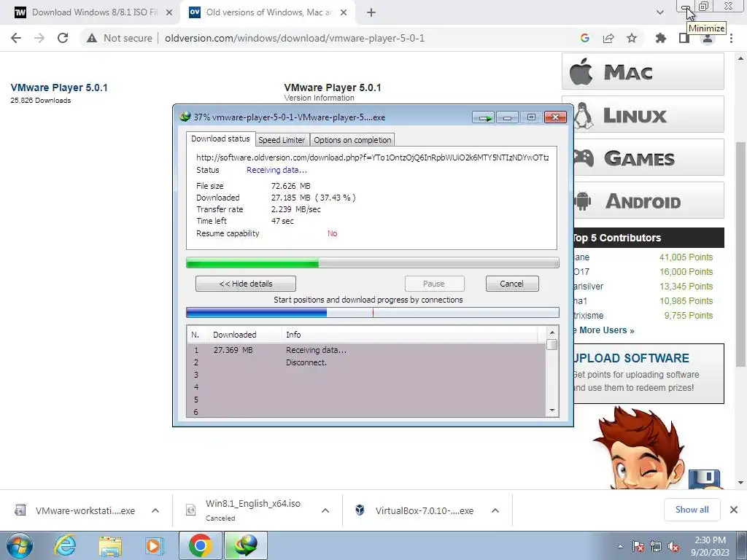Open the Options on completion tab
Image resolution: width=747 pixels, height=560 pixels.
[352, 140]
